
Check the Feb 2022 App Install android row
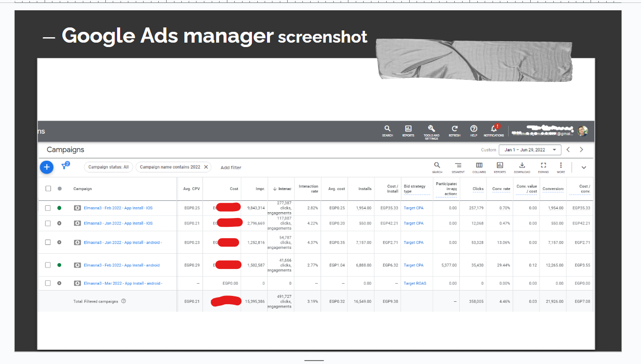[48, 265]
